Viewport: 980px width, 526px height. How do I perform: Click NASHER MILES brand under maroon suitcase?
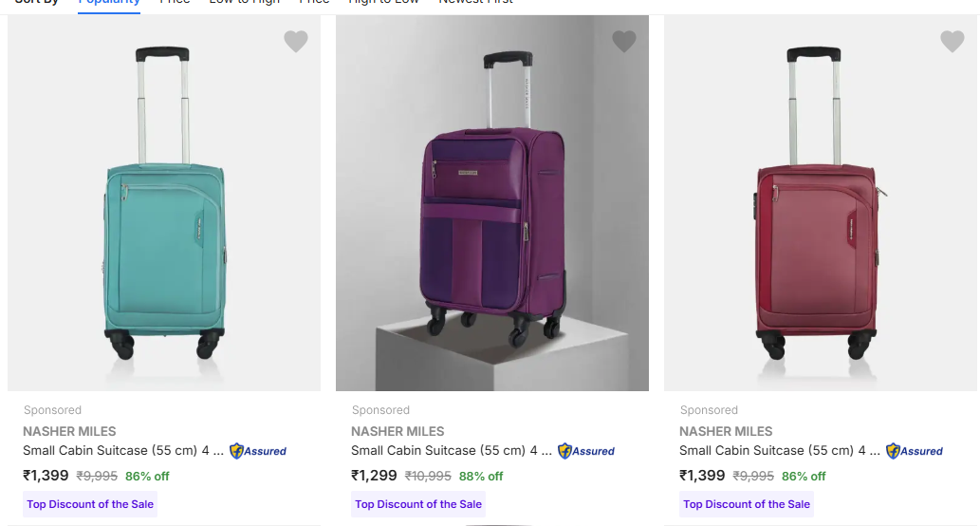pyautogui.click(x=726, y=431)
